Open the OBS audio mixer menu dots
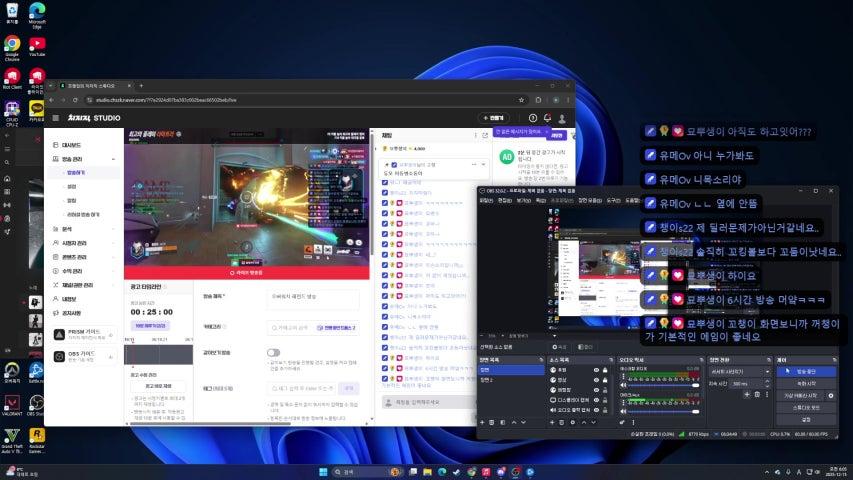 click(633, 422)
